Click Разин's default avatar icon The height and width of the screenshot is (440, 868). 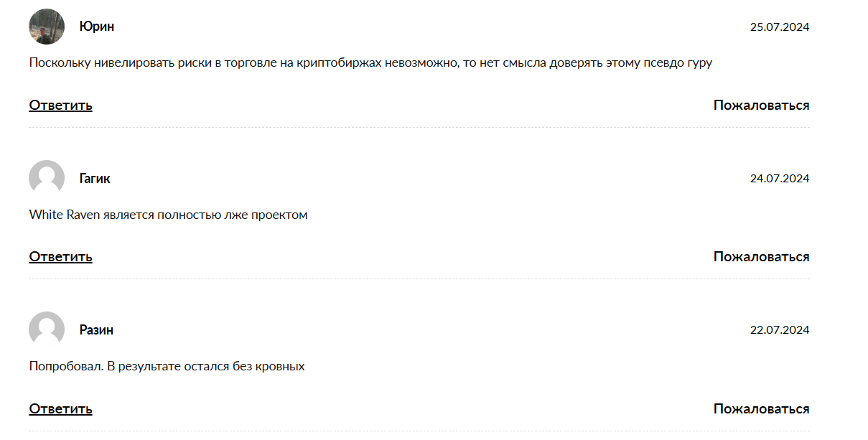click(47, 329)
